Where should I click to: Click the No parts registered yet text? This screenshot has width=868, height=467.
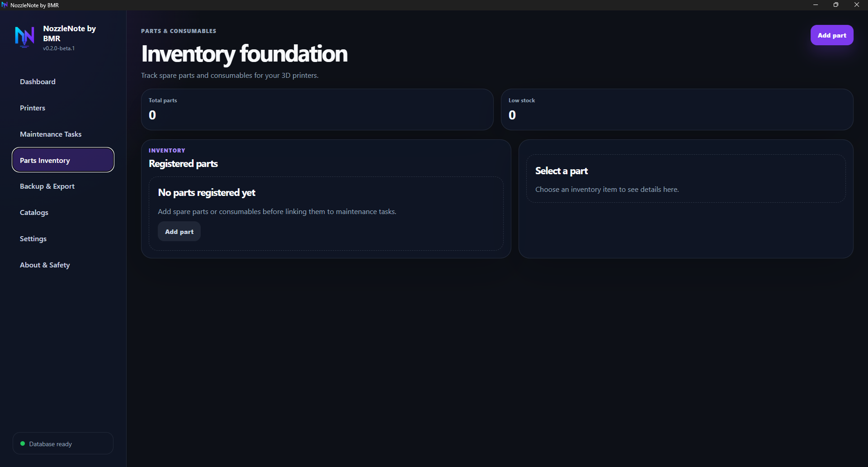click(x=207, y=192)
